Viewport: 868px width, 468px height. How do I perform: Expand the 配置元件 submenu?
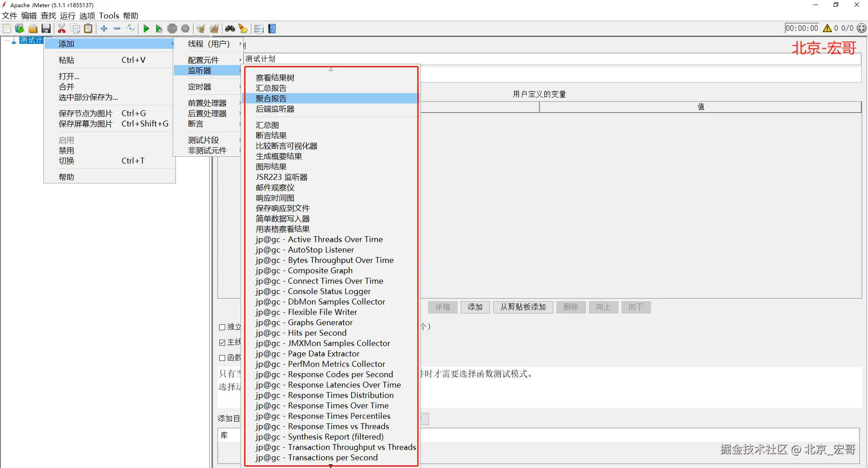click(208, 60)
